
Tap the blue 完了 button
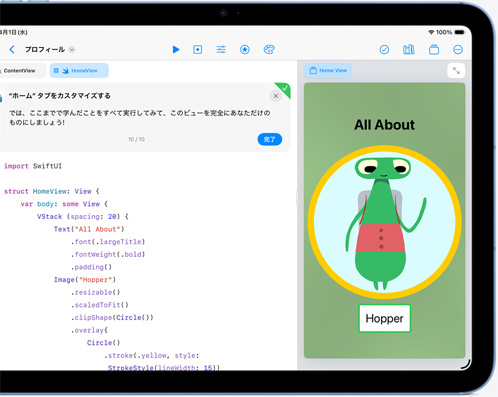click(270, 139)
